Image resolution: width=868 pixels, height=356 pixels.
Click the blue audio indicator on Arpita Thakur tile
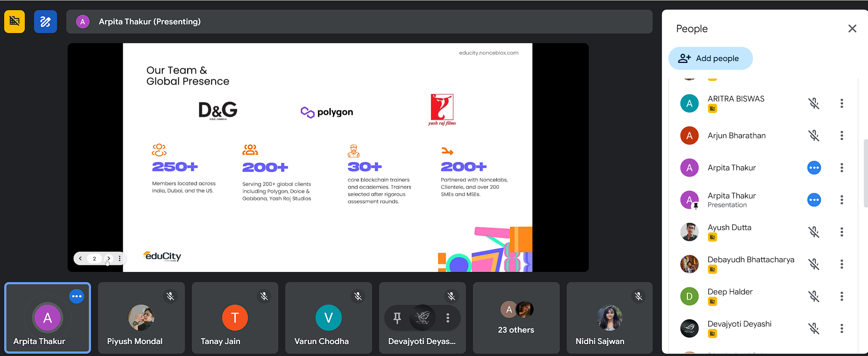pyautogui.click(x=77, y=296)
